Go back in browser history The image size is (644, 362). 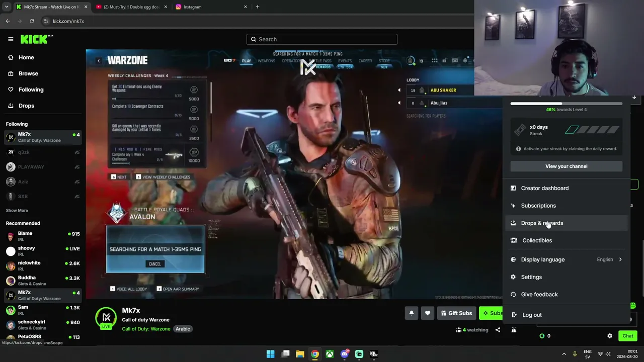click(x=8, y=21)
